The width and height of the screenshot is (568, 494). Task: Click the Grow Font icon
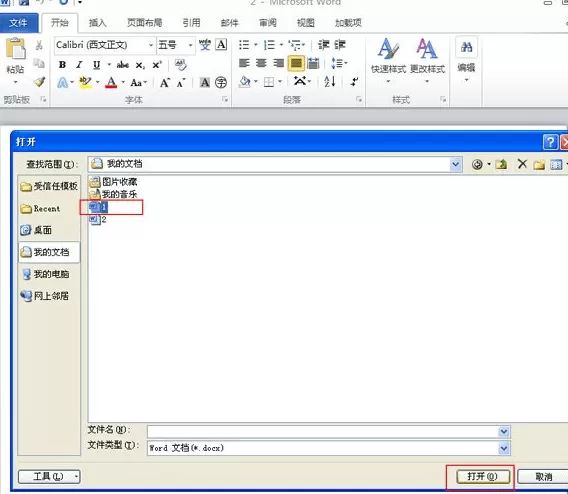pyautogui.click(x=165, y=83)
